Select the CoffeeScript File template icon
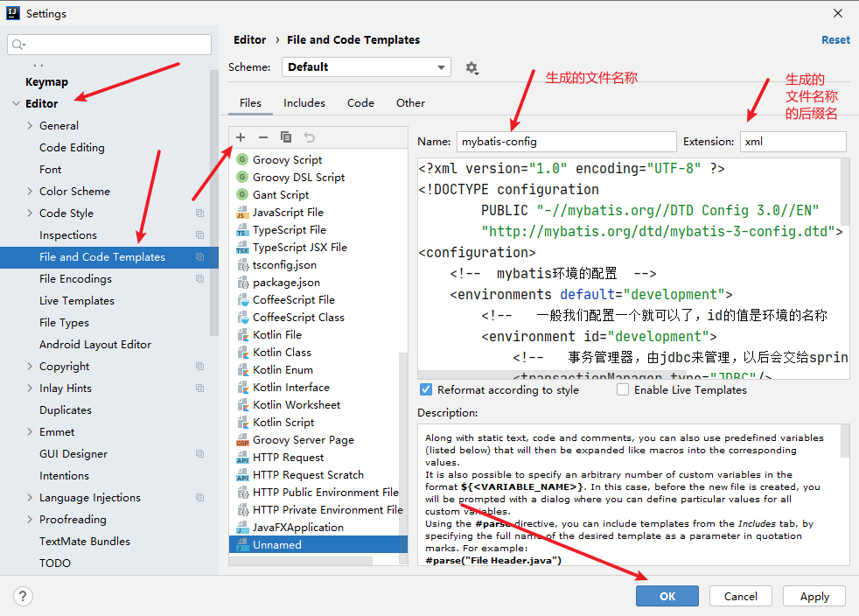The height and width of the screenshot is (616, 859). pyautogui.click(x=242, y=300)
